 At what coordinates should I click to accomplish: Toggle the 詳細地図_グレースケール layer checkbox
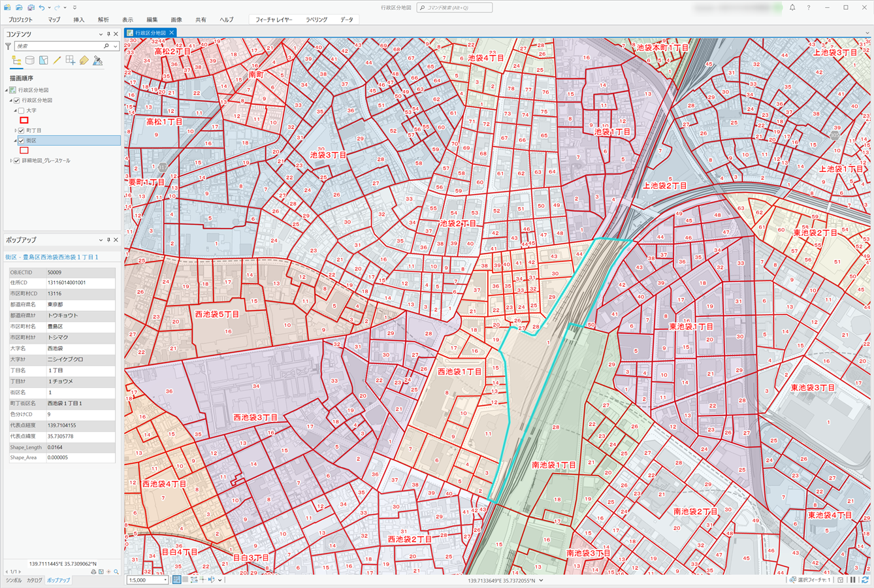(x=17, y=161)
